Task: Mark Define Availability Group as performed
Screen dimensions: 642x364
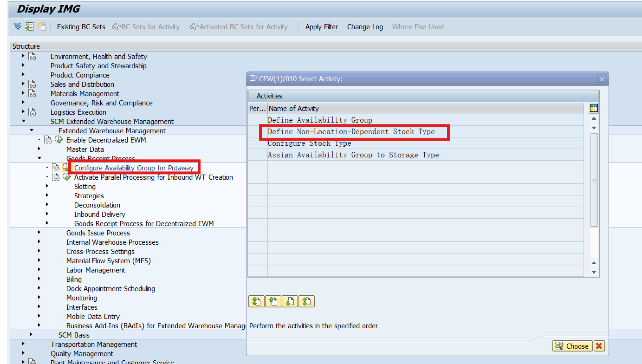Action: (257, 120)
